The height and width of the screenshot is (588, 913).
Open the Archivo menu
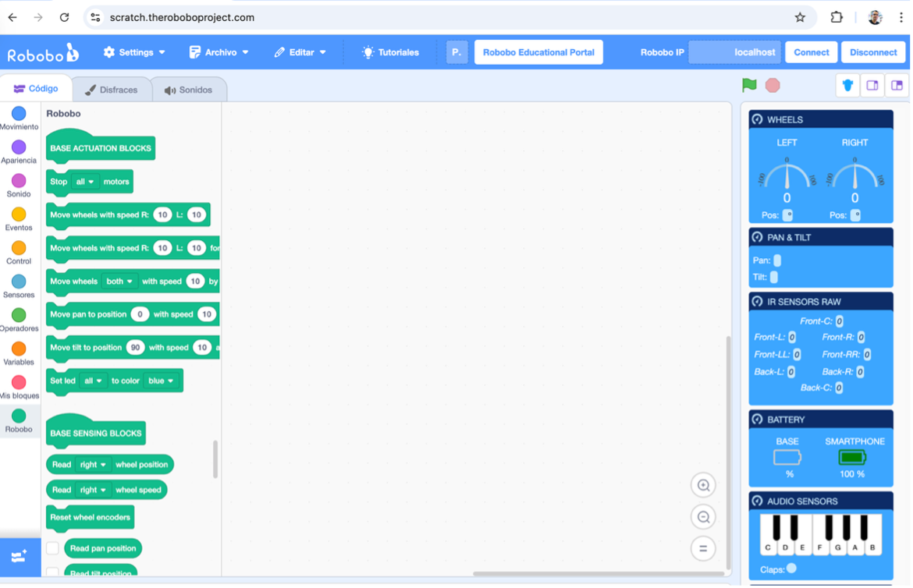click(x=219, y=52)
